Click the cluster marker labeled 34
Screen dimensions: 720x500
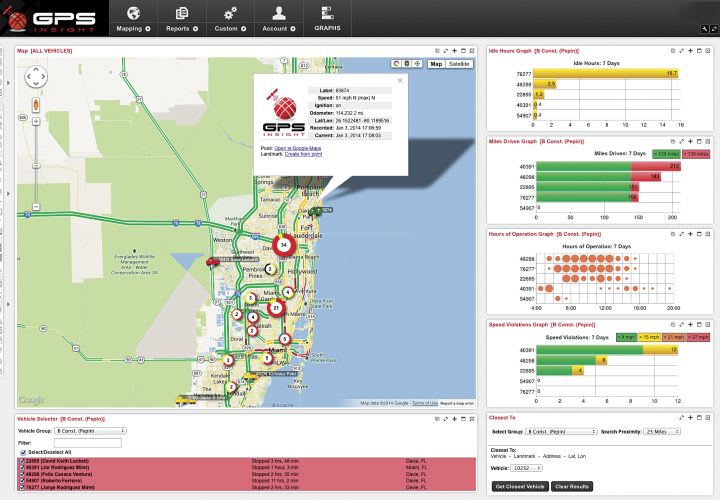click(284, 245)
